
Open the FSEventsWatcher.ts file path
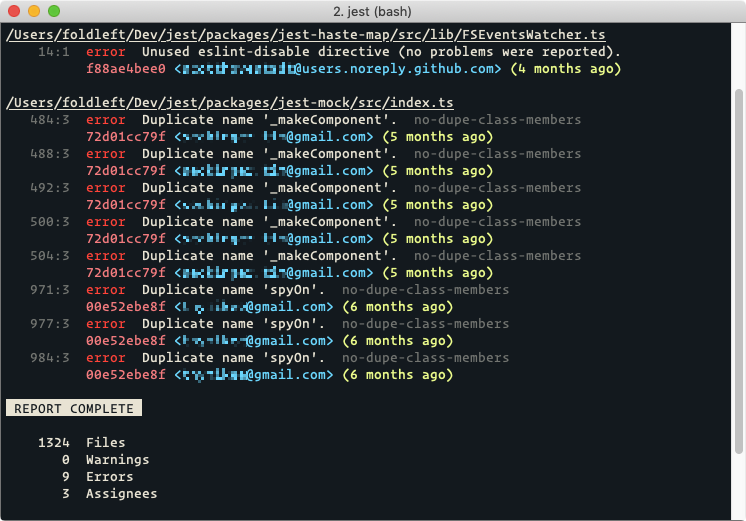(306, 35)
